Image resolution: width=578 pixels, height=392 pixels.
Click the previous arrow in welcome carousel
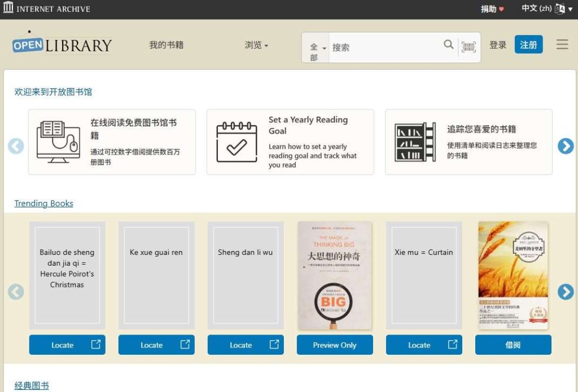[16, 146]
